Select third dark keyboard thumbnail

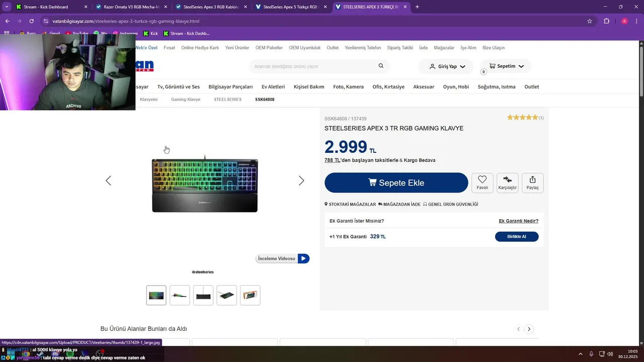pyautogui.click(x=203, y=295)
